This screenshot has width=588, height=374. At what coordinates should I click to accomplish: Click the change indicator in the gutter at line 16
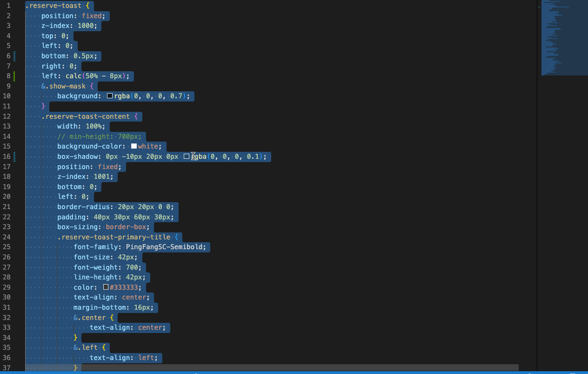[15, 156]
